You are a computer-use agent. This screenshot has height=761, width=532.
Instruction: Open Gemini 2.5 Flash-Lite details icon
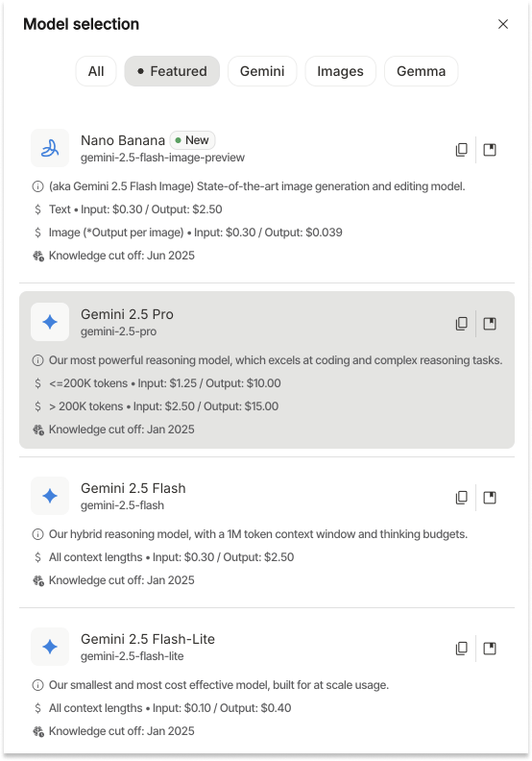click(490, 648)
